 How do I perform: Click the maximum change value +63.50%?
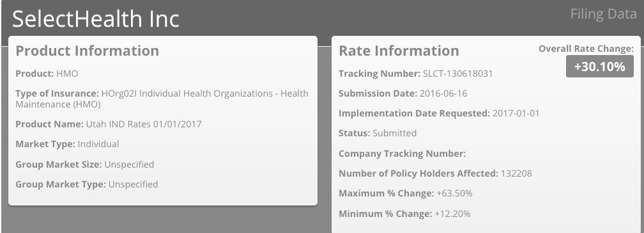(454, 193)
